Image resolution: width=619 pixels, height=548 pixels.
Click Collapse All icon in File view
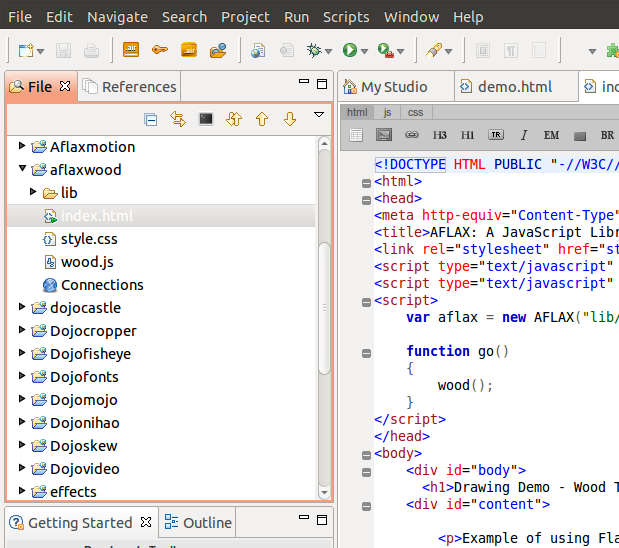[x=150, y=119]
